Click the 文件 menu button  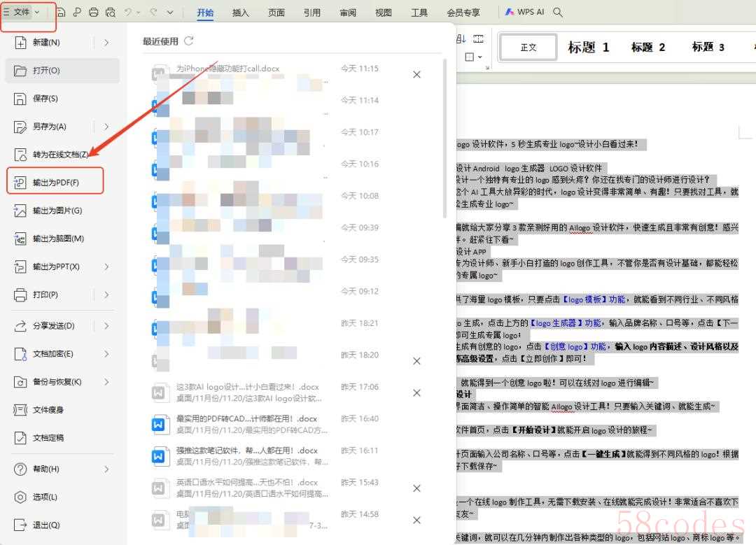click(22, 12)
